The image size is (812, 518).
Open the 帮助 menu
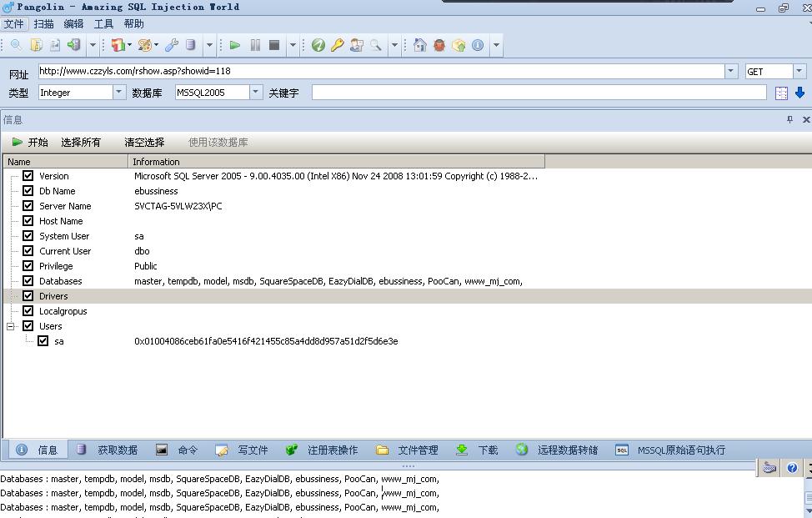tap(133, 24)
